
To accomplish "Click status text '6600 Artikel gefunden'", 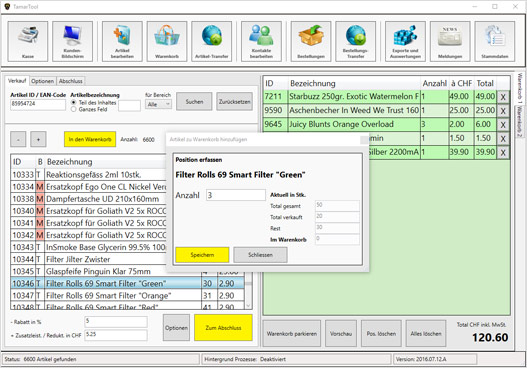I will (x=50, y=359).
